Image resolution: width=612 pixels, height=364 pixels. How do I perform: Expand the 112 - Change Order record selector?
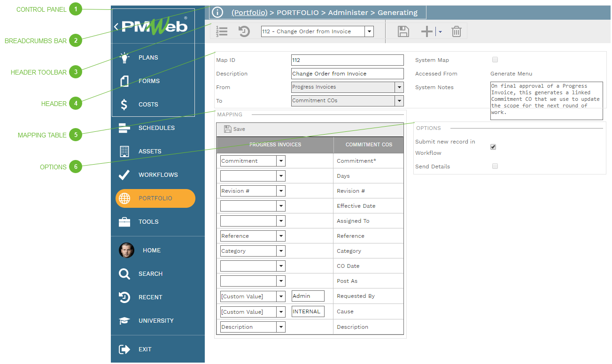pyautogui.click(x=369, y=31)
